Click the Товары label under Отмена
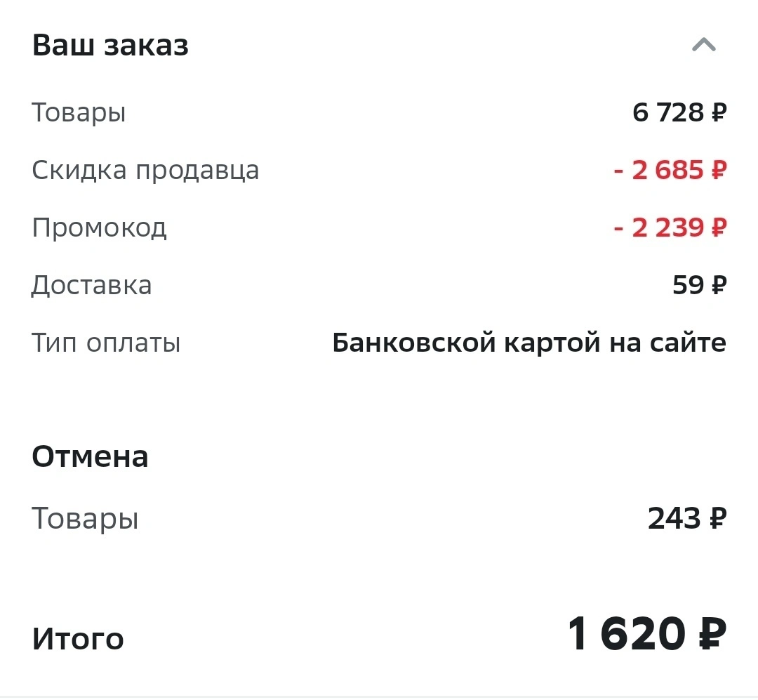This screenshot has height=700, width=758. (85, 519)
